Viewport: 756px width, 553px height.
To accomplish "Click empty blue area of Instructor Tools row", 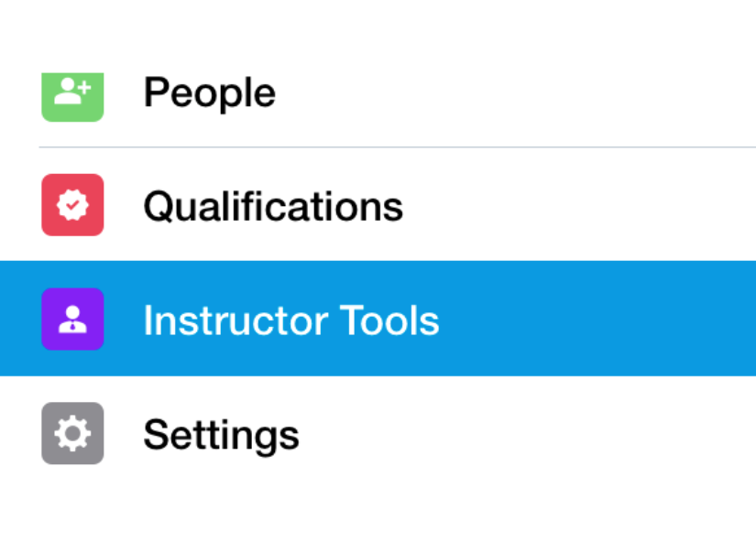I will tap(596, 319).
